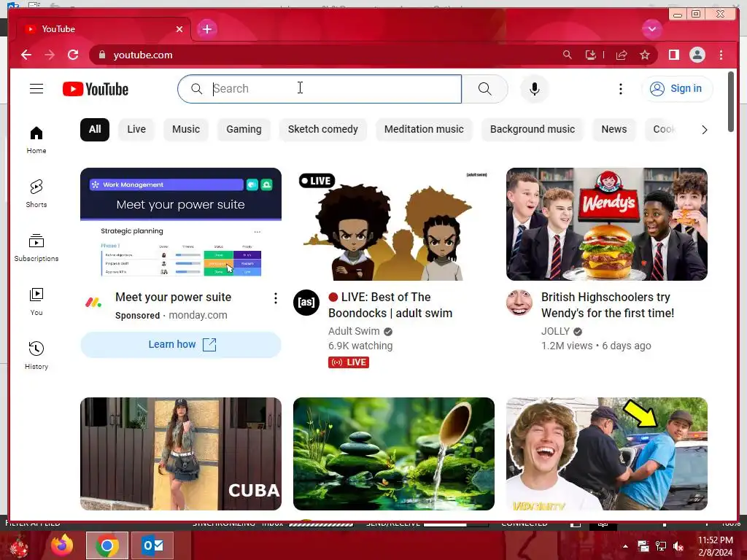The width and height of the screenshot is (747, 560).
Task: Select the Live filter chip
Action: pyautogui.click(x=136, y=130)
